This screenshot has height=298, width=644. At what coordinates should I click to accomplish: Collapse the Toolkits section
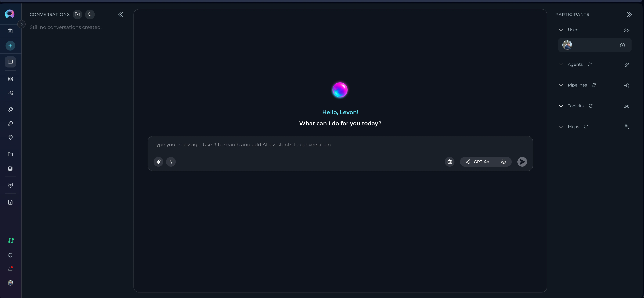click(x=561, y=106)
